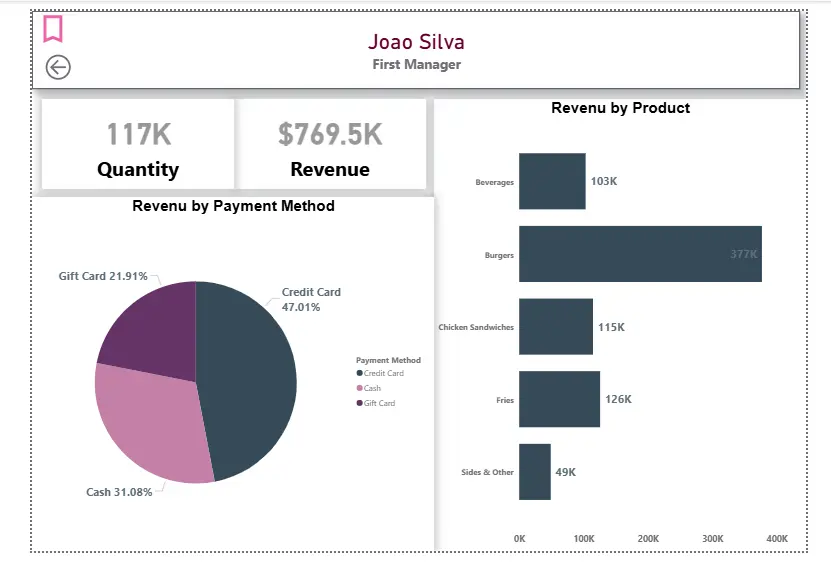
Task: Click the pink bookmark icon
Action: point(53,29)
